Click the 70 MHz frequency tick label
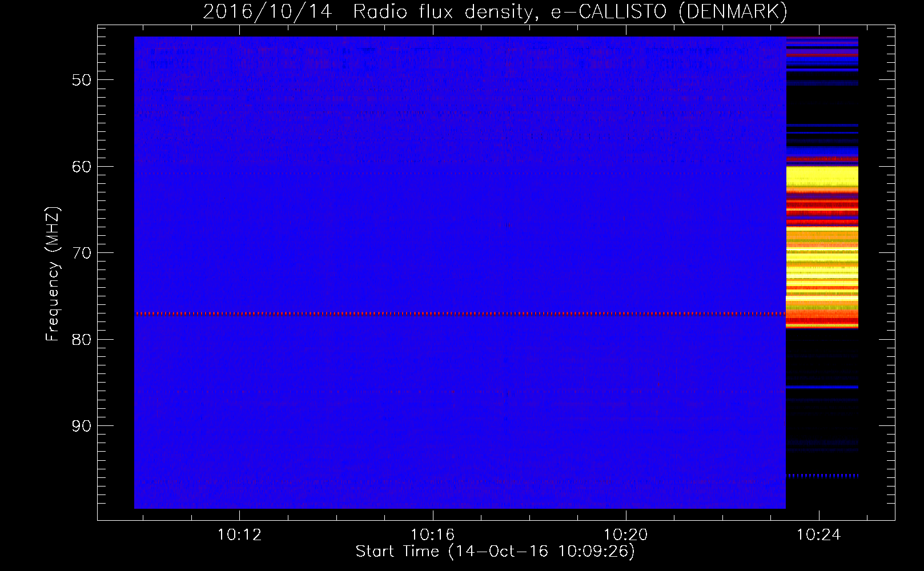 click(x=82, y=253)
